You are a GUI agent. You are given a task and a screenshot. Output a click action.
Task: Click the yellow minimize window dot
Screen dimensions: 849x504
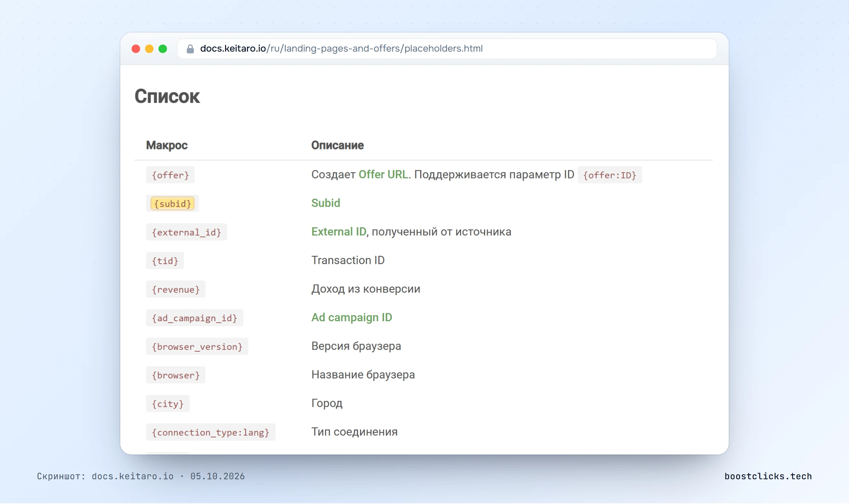pos(149,49)
